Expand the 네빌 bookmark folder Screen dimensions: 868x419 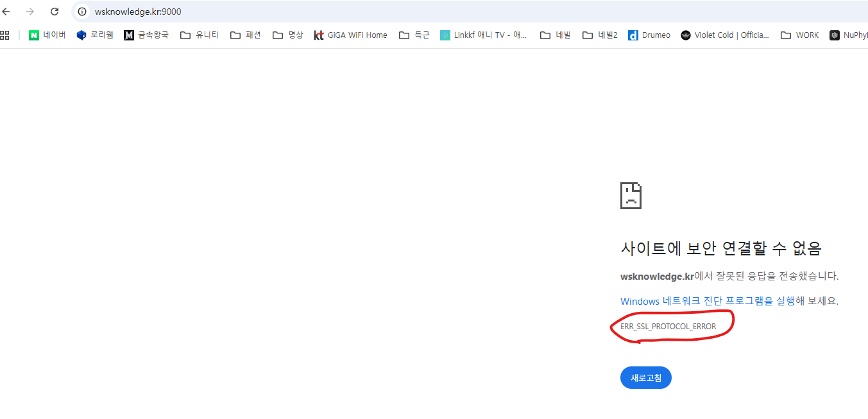point(556,35)
